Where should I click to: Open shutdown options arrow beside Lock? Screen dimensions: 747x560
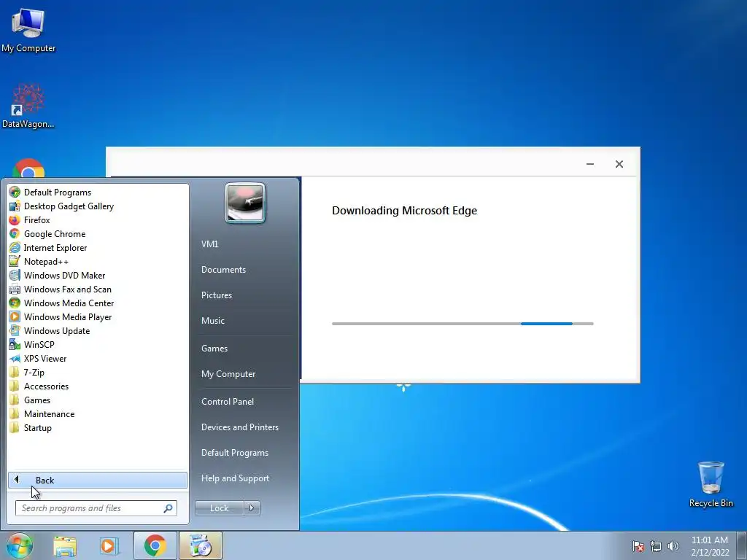coord(252,508)
